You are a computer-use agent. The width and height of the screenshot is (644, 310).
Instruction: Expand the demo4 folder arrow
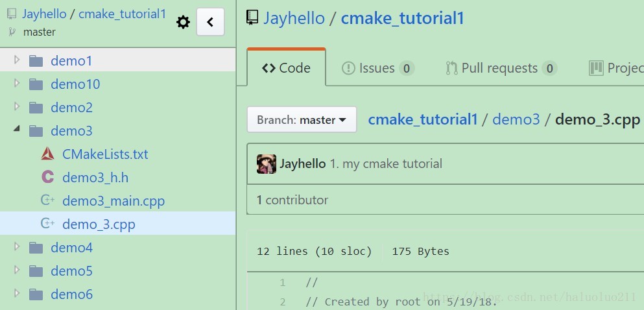[17, 246]
